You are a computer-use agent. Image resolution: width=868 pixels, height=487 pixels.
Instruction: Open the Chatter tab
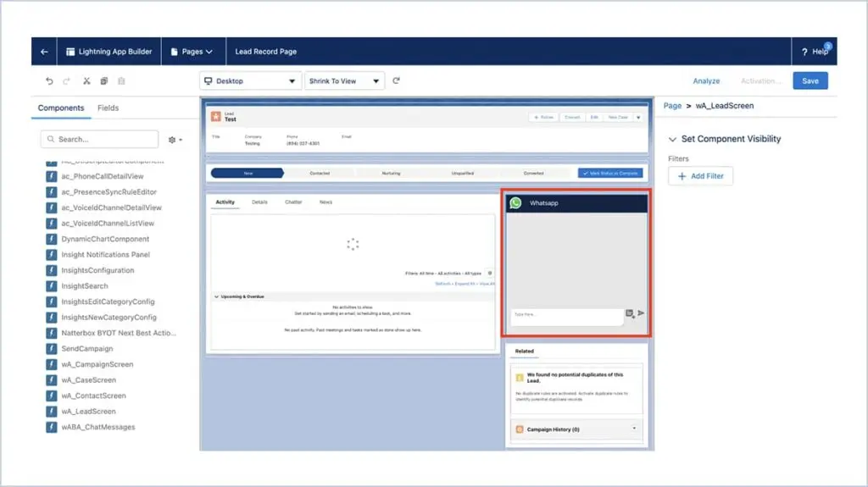point(293,202)
